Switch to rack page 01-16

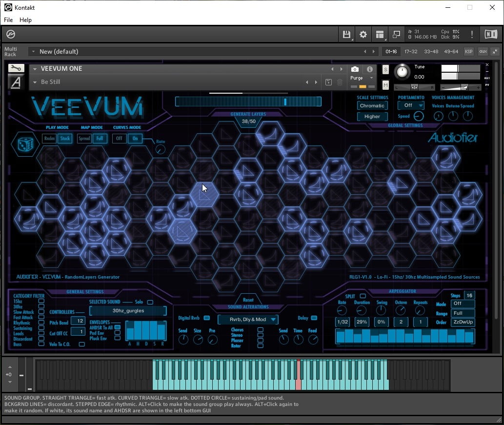391,51
